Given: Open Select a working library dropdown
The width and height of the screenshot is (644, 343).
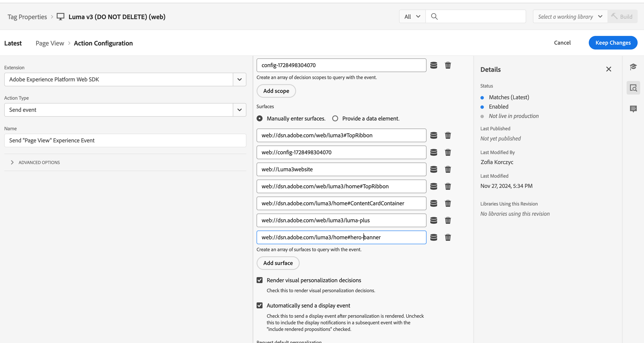Looking at the screenshot, I should click(570, 17).
